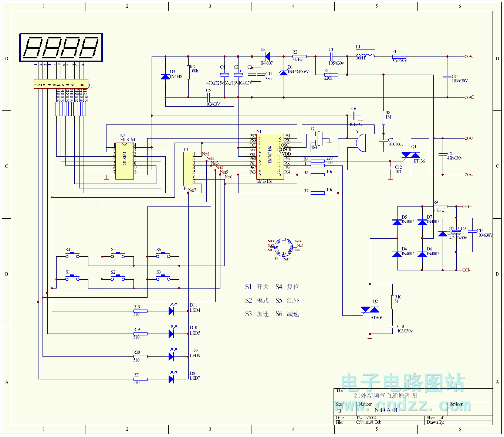Select the S3 push button switch

click(163, 278)
